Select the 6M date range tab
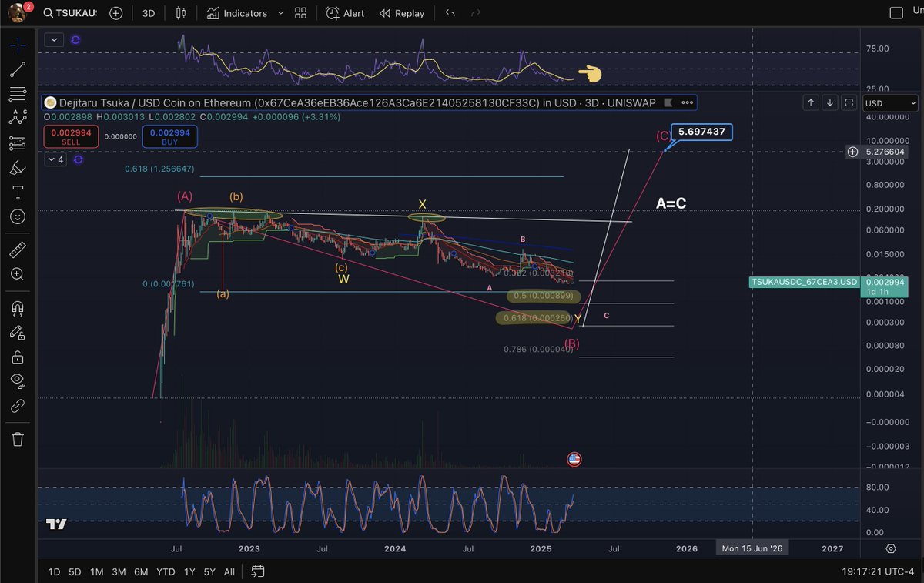The height and width of the screenshot is (583, 924). pos(141,571)
